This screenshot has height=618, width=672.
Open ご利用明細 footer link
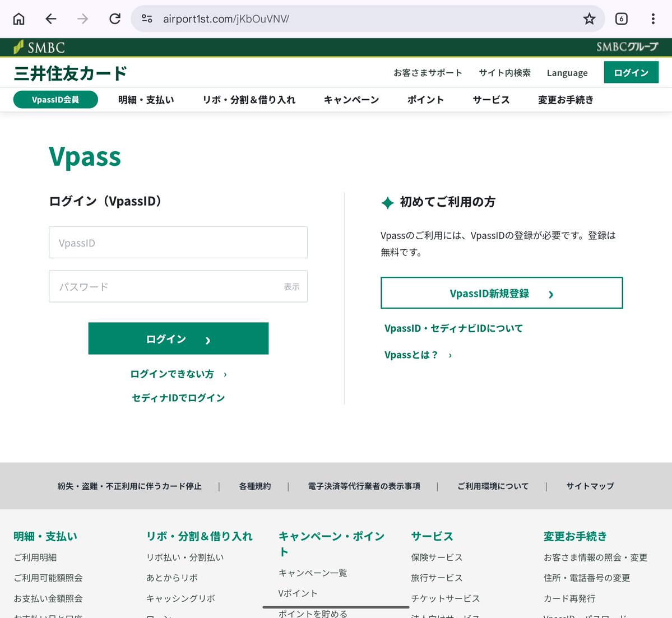click(x=35, y=557)
